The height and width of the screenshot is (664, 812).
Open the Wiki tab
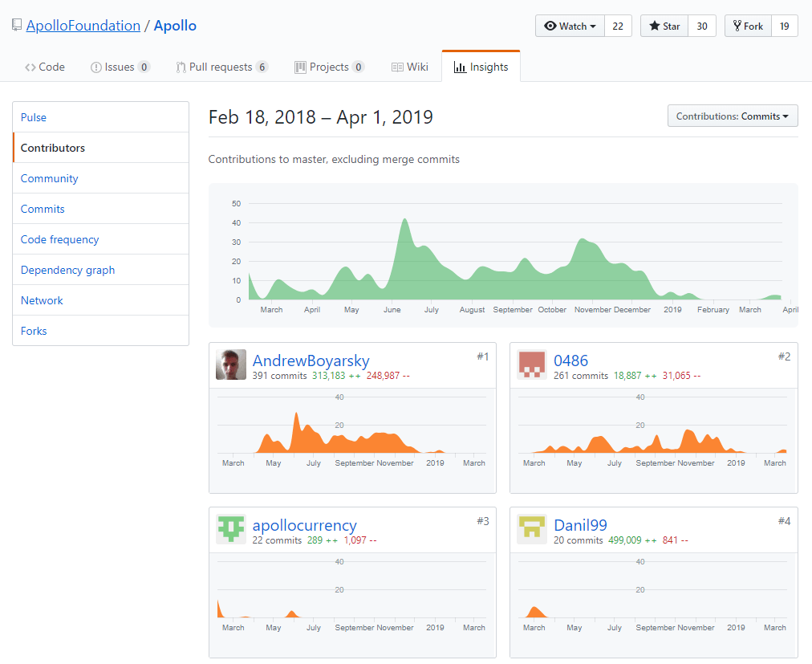[x=409, y=67]
